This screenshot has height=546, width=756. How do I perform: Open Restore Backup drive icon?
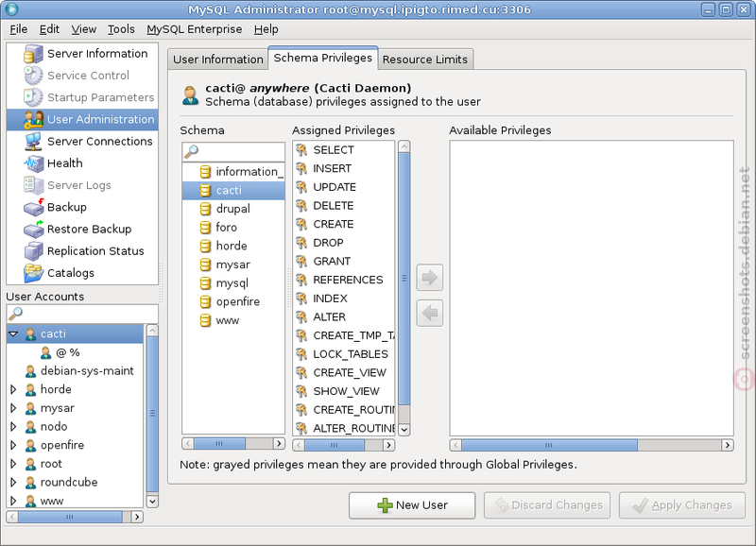coord(33,229)
